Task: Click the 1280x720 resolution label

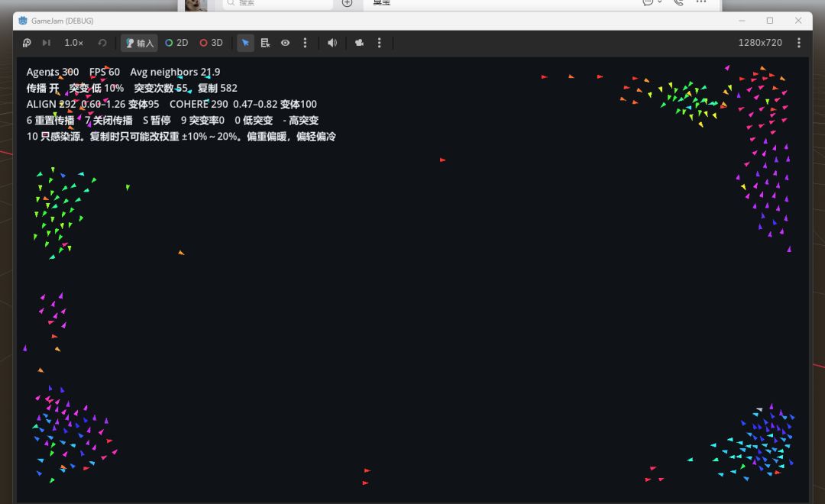Action: pyautogui.click(x=760, y=43)
